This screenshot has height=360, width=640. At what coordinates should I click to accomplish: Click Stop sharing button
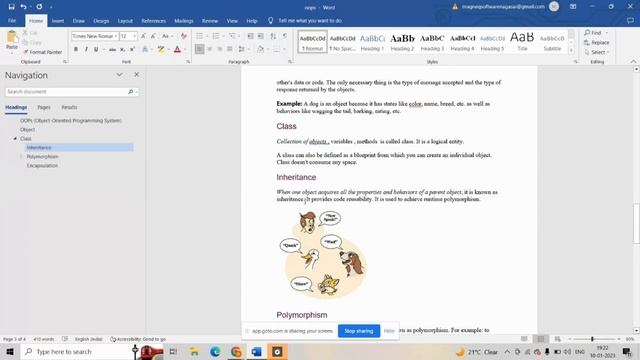(359, 331)
